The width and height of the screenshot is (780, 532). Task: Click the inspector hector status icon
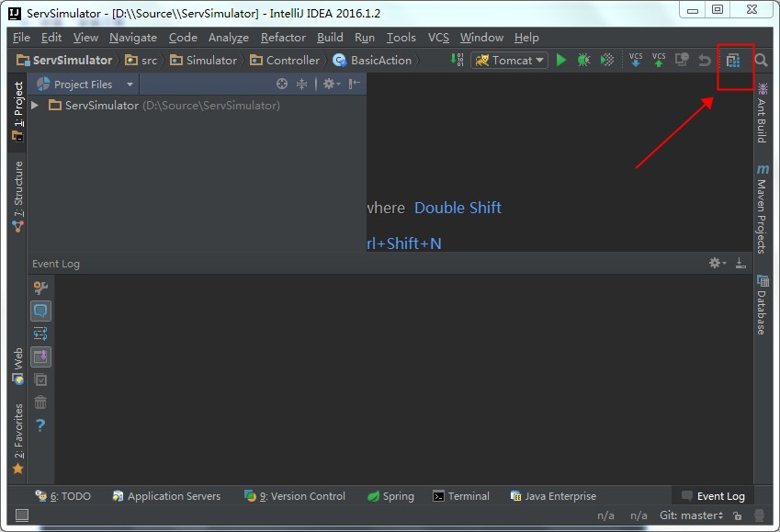[x=759, y=515]
